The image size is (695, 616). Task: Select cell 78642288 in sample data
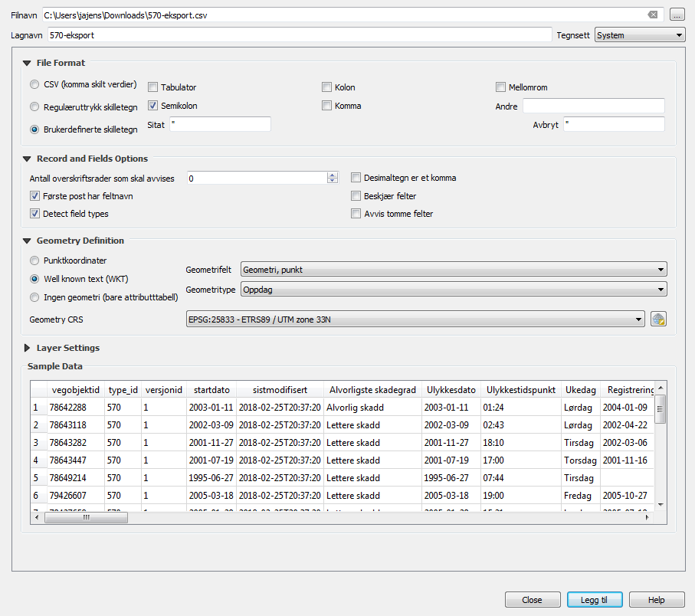[x=76, y=408]
